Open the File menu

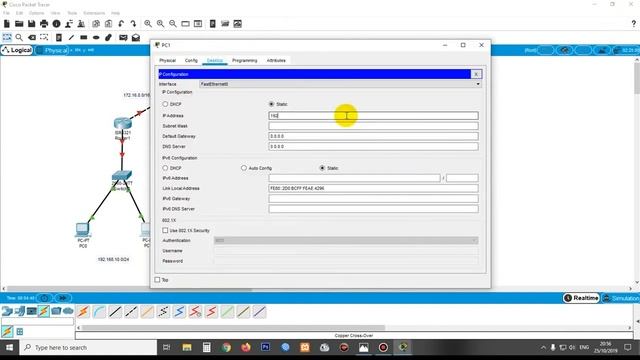click(x=6, y=13)
